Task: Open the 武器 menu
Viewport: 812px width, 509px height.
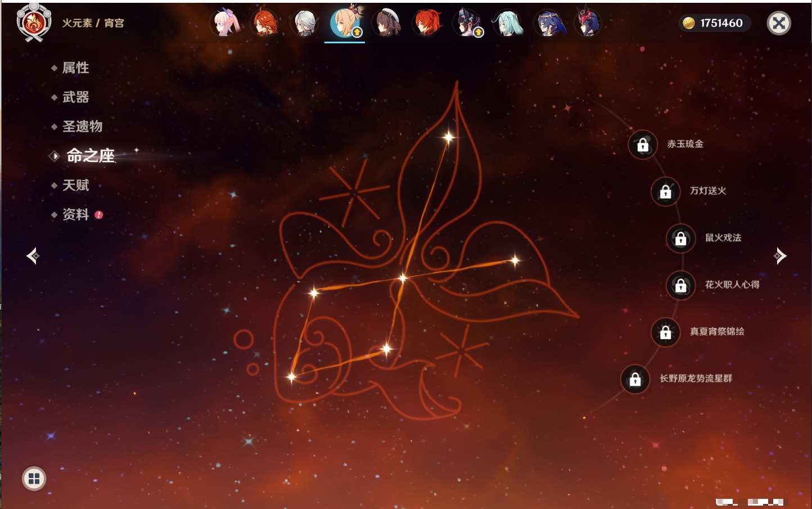Action: coord(75,97)
